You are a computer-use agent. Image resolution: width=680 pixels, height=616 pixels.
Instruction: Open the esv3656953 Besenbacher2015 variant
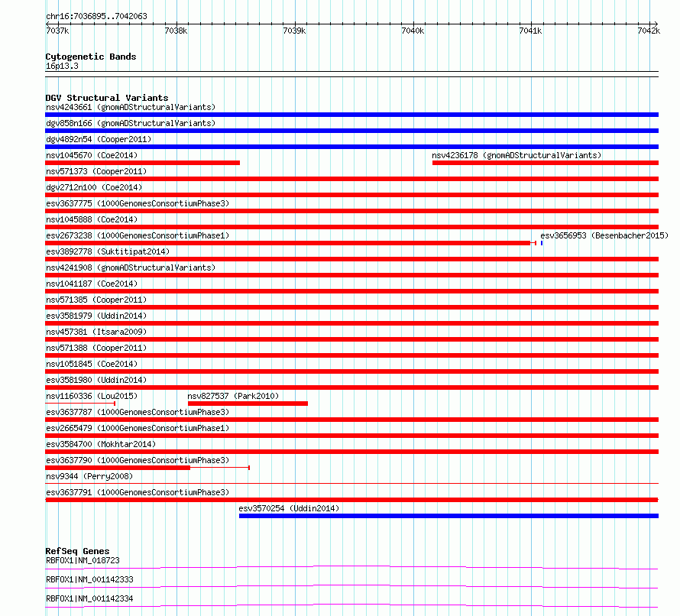(x=604, y=235)
